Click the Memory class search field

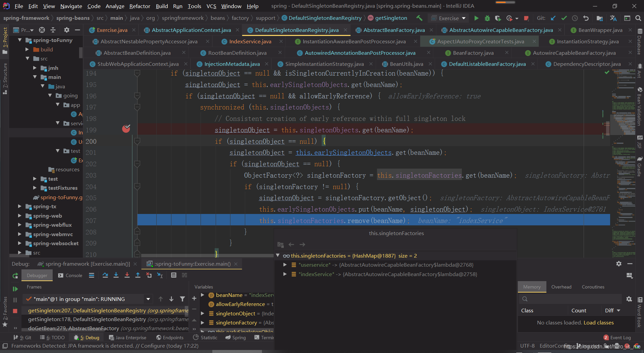pyautogui.click(x=570, y=299)
